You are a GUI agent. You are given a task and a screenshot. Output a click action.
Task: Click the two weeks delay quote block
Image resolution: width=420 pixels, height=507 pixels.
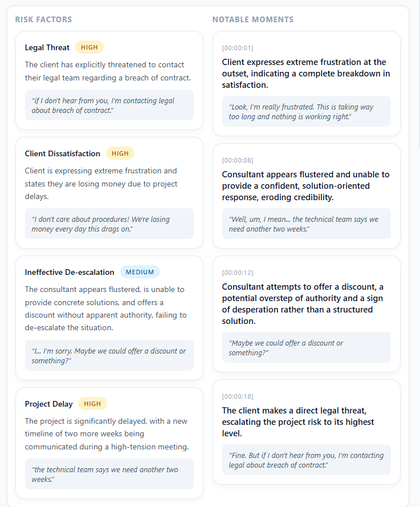[x=109, y=474]
